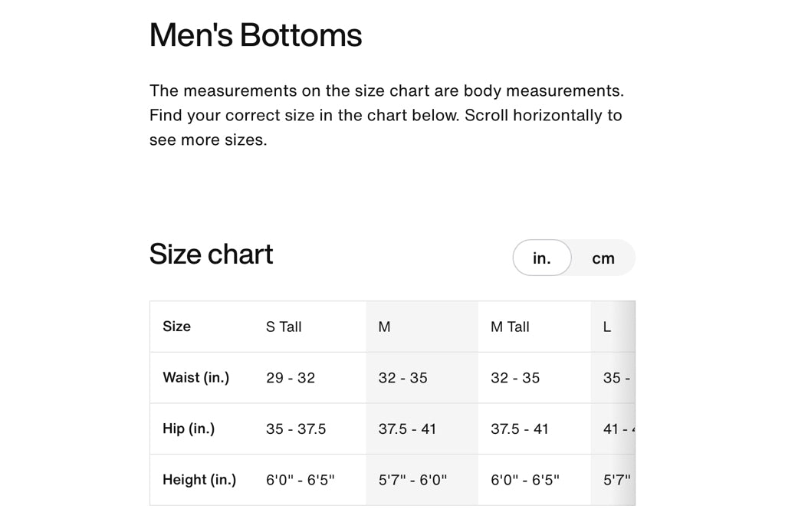This screenshot has width=785, height=532.
Task: Select the Height (in.) row label
Action: click(x=199, y=480)
